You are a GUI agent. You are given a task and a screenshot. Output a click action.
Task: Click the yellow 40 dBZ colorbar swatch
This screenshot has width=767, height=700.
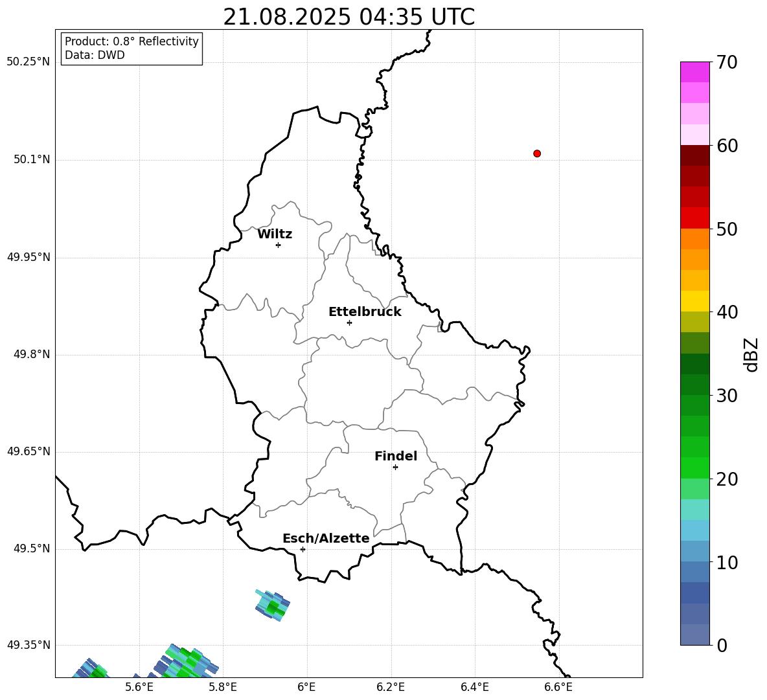pyautogui.click(x=694, y=301)
